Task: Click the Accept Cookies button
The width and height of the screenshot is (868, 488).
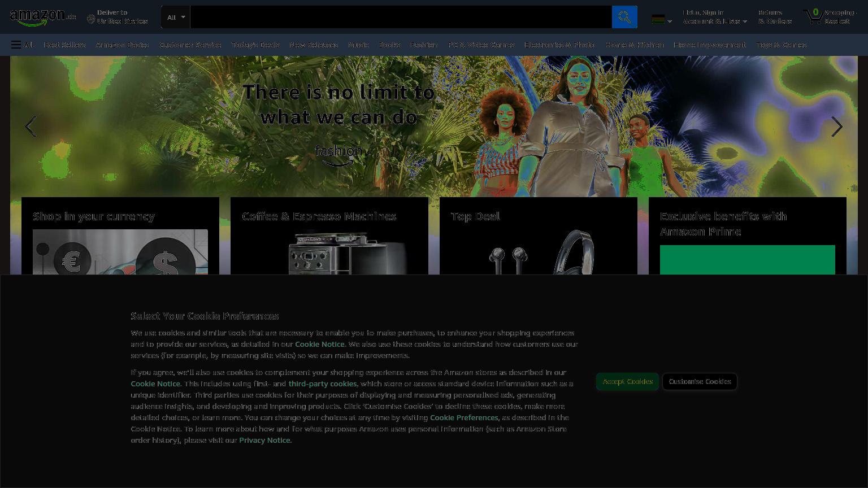Action: coord(627,381)
